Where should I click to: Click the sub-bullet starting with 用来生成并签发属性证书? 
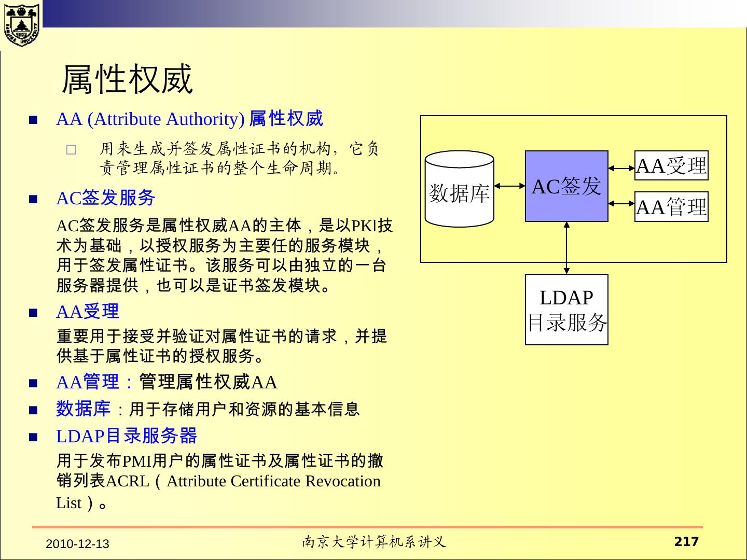click(x=239, y=158)
